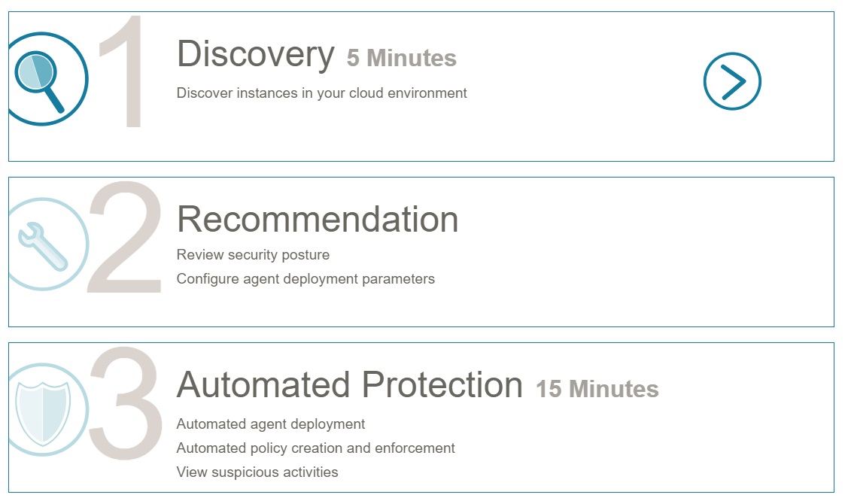The image size is (848, 504).
Task: Click 'Automated policy creation and enforcement' line
Action: [316, 448]
